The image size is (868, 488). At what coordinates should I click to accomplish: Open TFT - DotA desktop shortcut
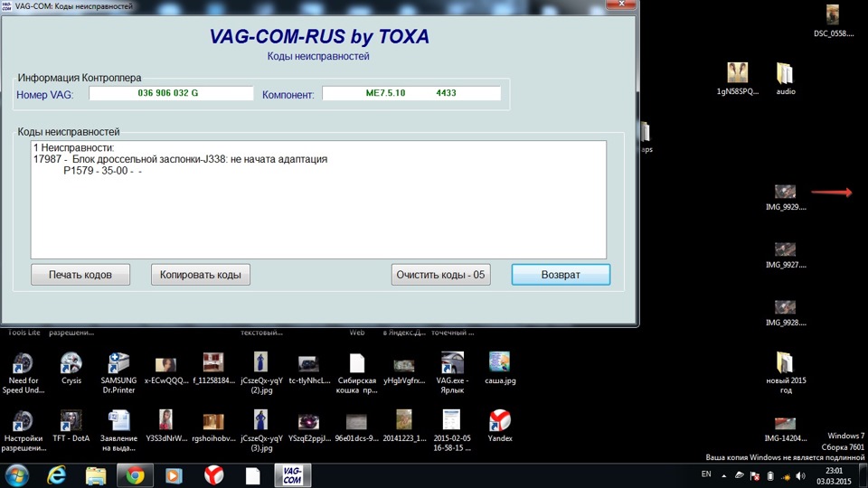click(x=71, y=427)
